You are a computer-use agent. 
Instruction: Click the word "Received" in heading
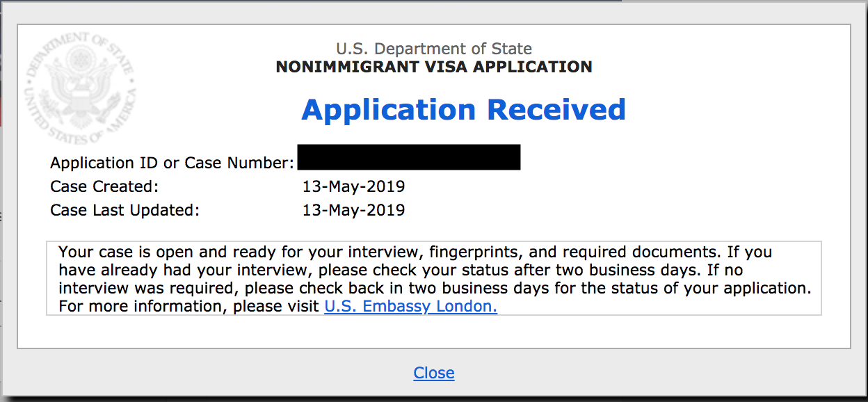tap(556, 110)
